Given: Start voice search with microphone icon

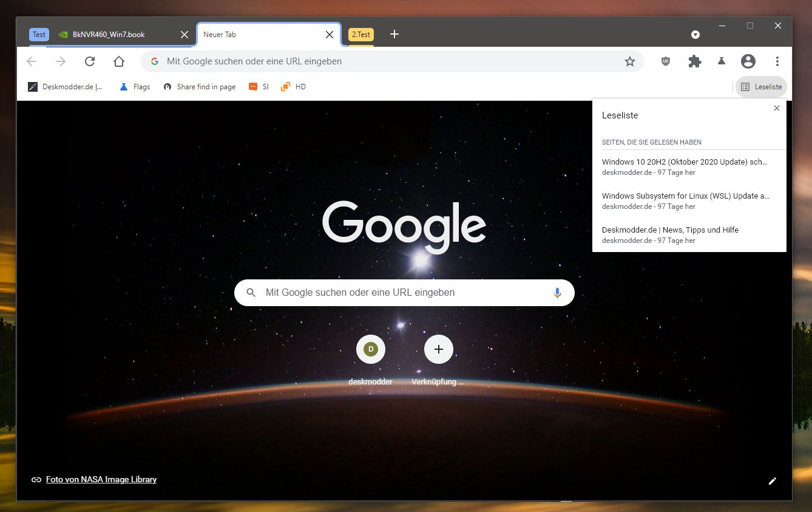Looking at the screenshot, I should pos(557,293).
